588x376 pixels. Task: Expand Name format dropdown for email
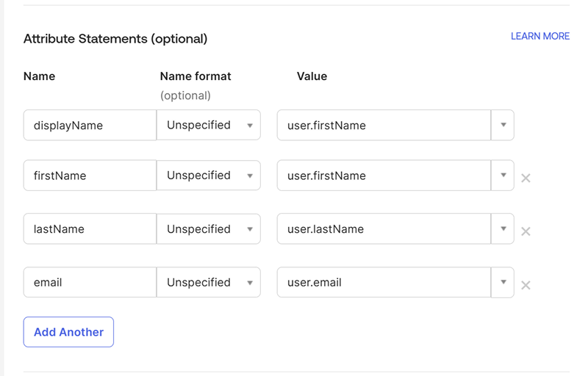(x=209, y=282)
